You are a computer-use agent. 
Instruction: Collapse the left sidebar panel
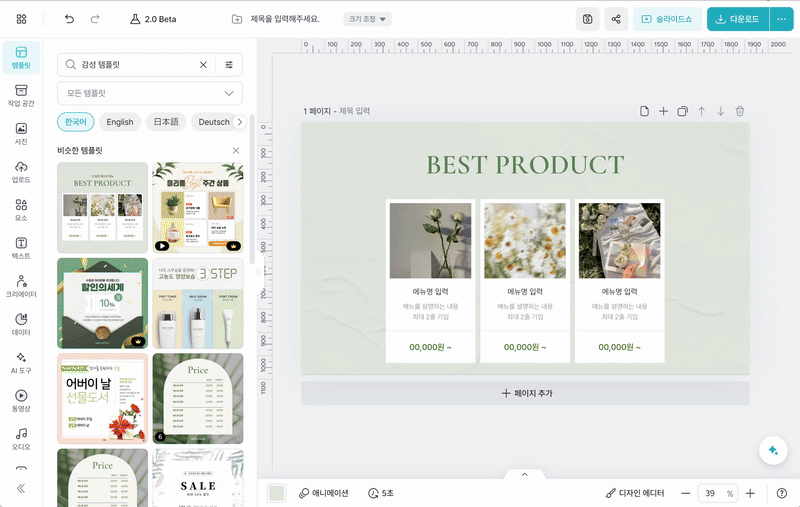tap(21, 489)
